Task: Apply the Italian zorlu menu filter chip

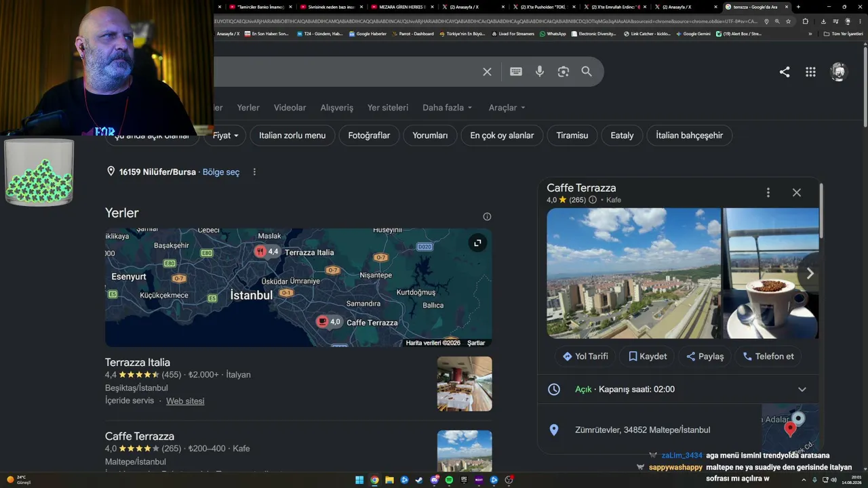Action: 292,136
